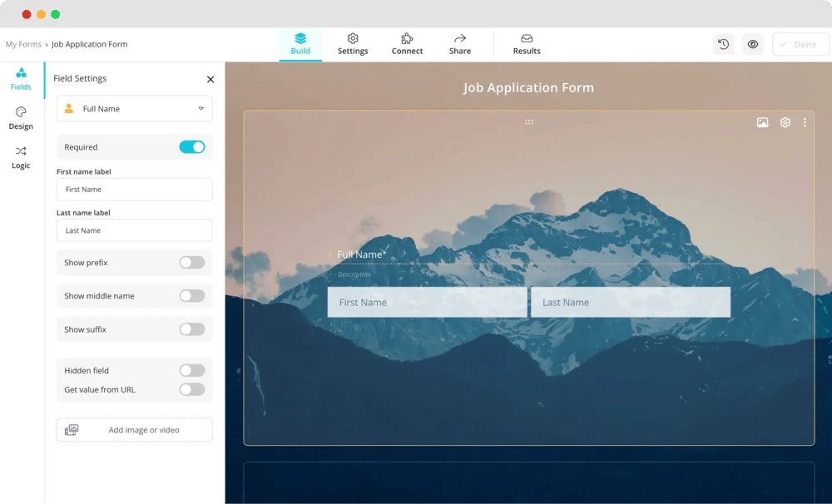The image size is (832, 504).
Task: Turn off the Required toggle
Action: (191, 147)
